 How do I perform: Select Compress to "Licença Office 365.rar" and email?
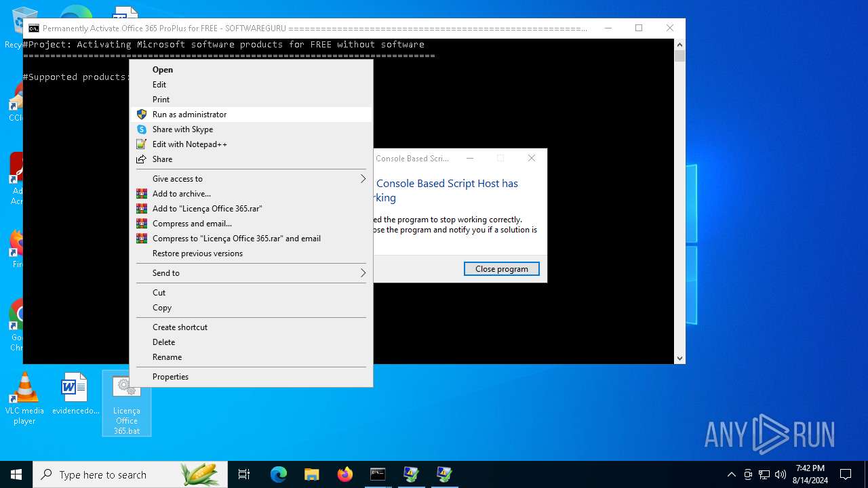click(251, 239)
